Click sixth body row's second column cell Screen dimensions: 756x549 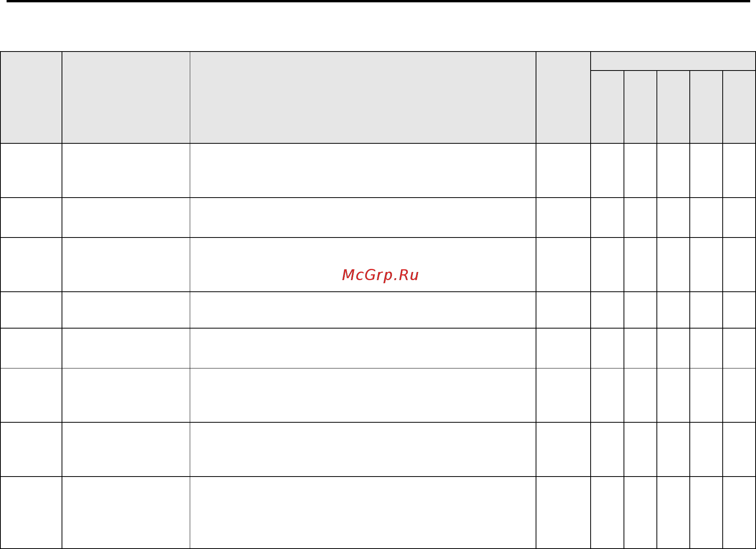point(126,395)
